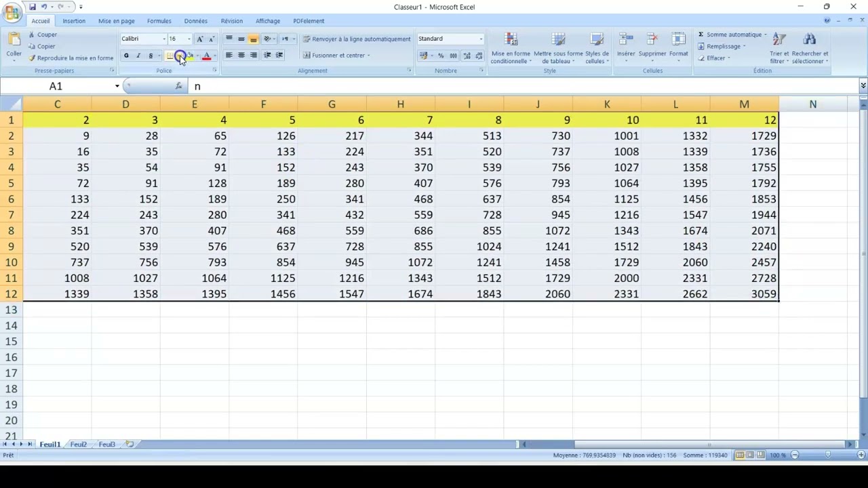This screenshot has width=868, height=488.
Task: Align text to middle of cell
Action: [241, 39]
